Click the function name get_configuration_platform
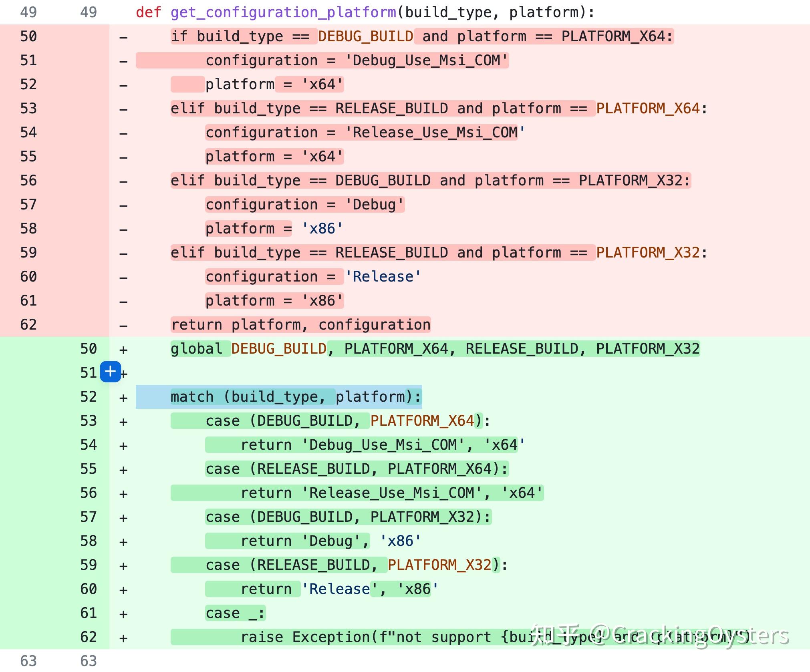Screen dimensions: 810x672 point(283,12)
